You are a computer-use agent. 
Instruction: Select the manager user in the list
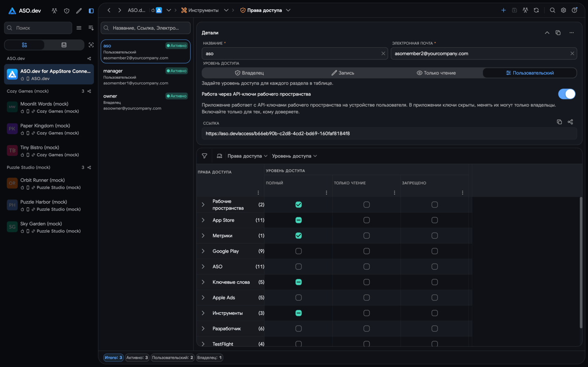[145, 76]
